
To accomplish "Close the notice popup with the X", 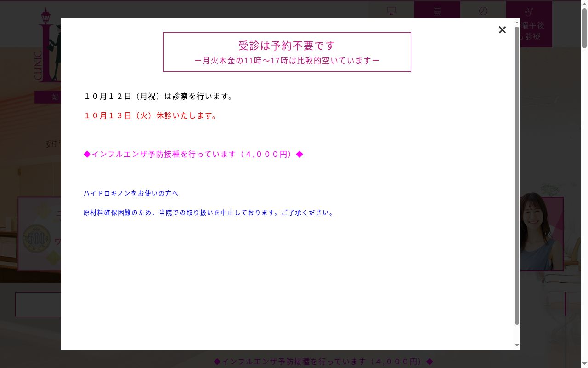I will pos(502,30).
